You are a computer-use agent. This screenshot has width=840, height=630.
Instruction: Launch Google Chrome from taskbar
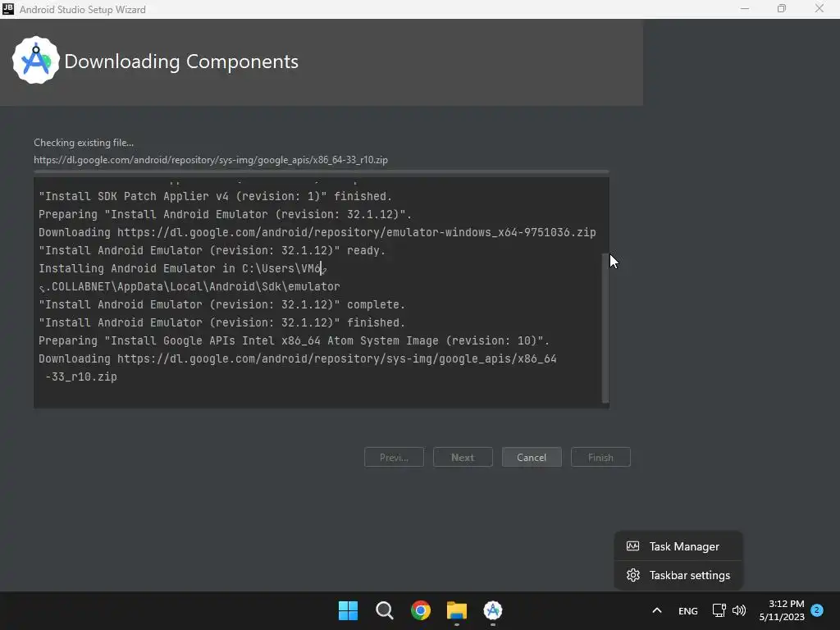pos(421,610)
